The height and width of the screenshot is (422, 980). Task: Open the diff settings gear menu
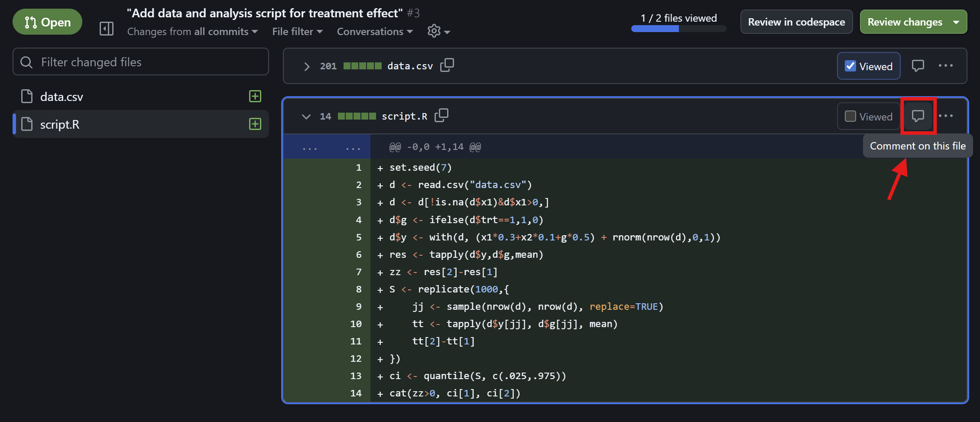438,31
